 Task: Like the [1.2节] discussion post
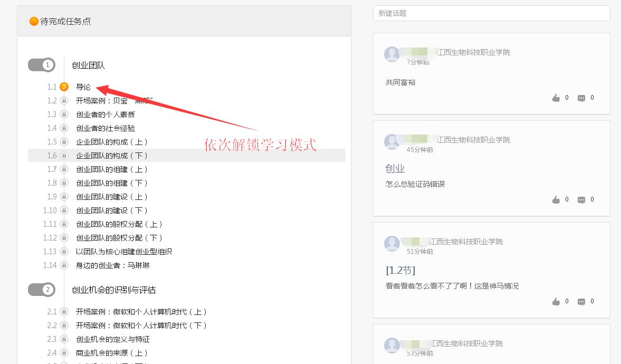556,301
